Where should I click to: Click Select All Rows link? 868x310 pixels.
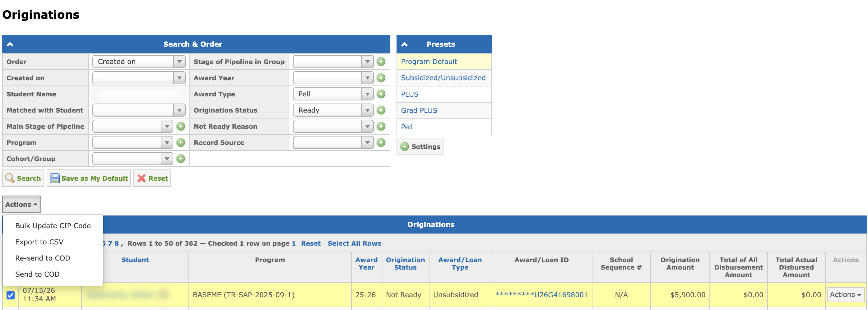[x=354, y=243]
